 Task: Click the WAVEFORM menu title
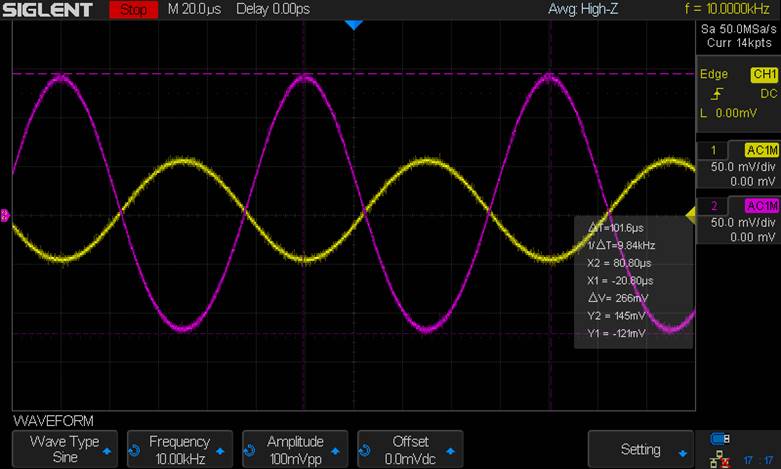pos(53,421)
